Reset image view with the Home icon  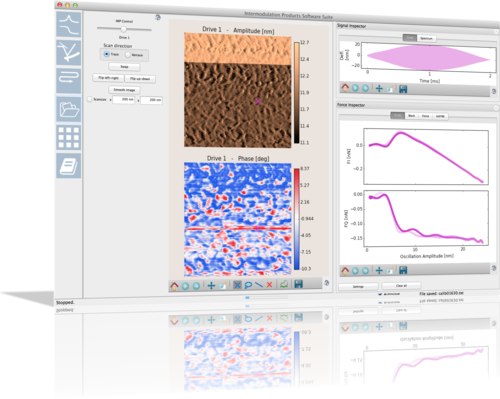click(x=174, y=285)
